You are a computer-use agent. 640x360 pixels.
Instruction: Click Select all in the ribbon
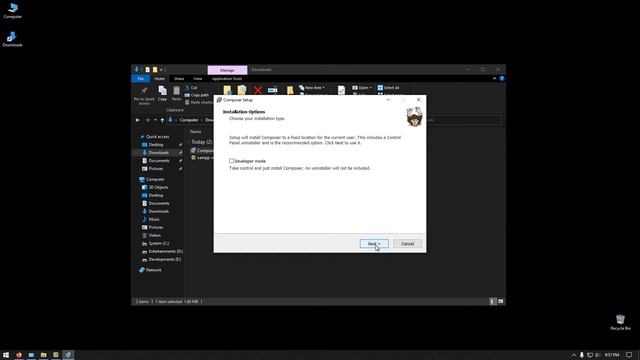point(389,88)
